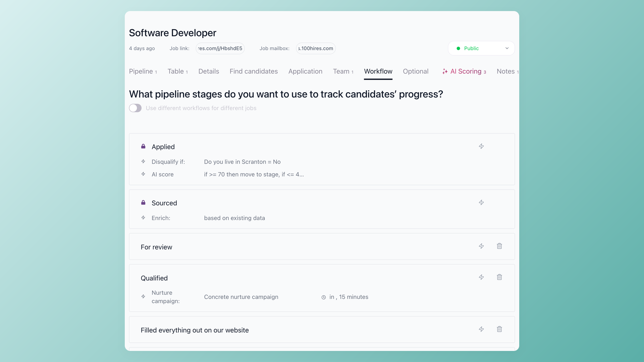Open the Public visibility dropdown
Image resolution: width=644 pixels, height=362 pixels.
481,48
